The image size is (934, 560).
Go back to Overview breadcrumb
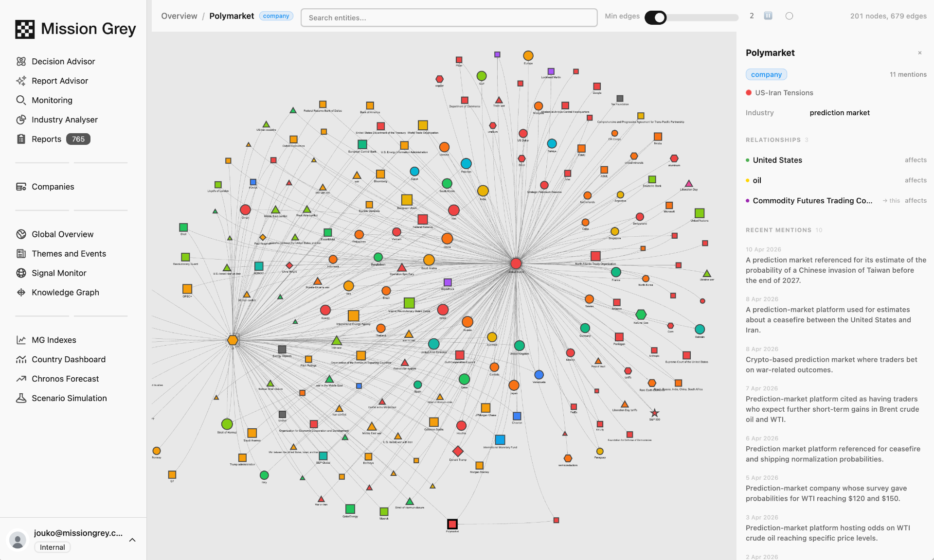pyautogui.click(x=179, y=16)
